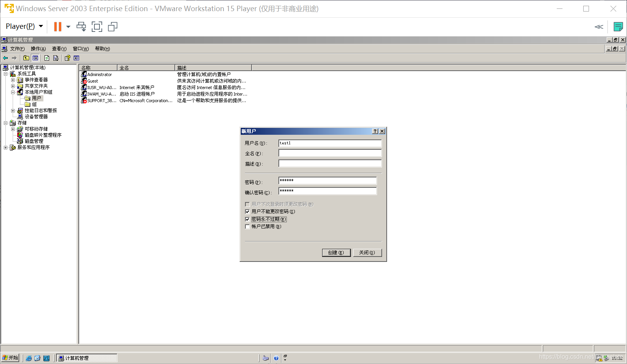
Task: Open the 窗口(W) menu
Action: pyautogui.click(x=81, y=49)
